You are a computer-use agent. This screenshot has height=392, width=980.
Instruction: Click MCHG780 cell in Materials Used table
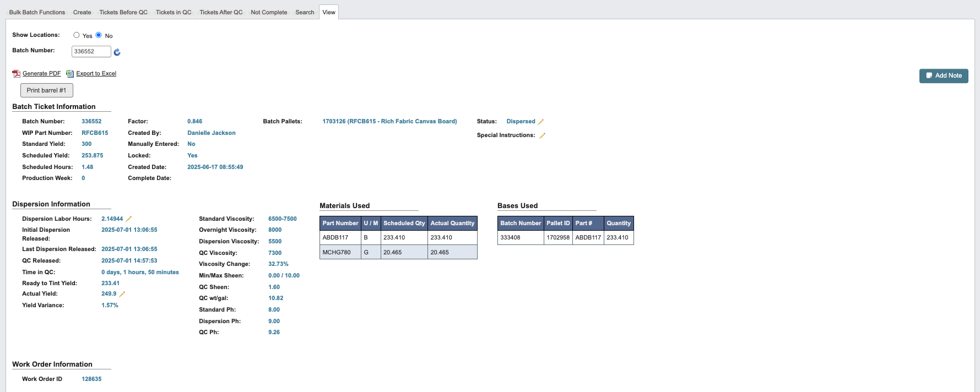(x=340, y=252)
